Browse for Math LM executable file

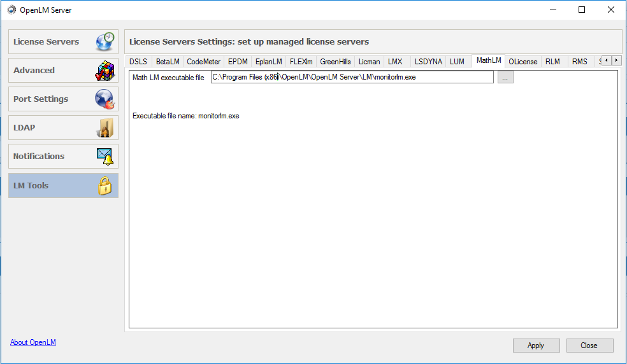(505, 78)
